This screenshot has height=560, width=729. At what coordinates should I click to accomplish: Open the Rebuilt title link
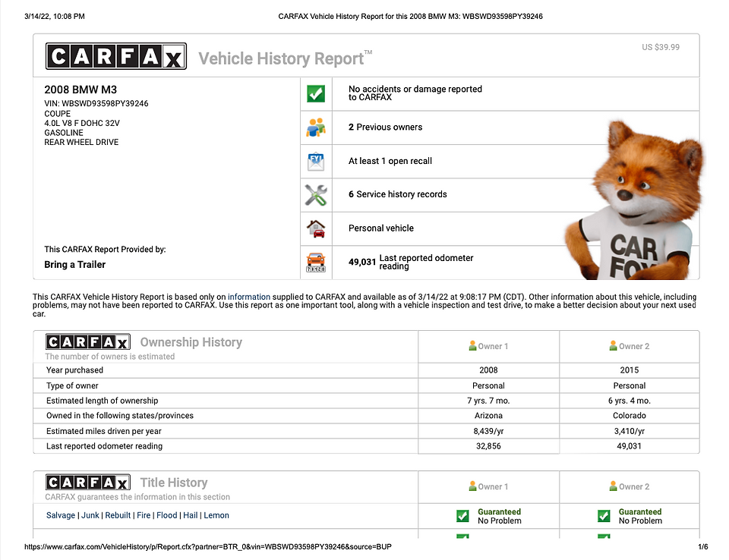(x=118, y=515)
